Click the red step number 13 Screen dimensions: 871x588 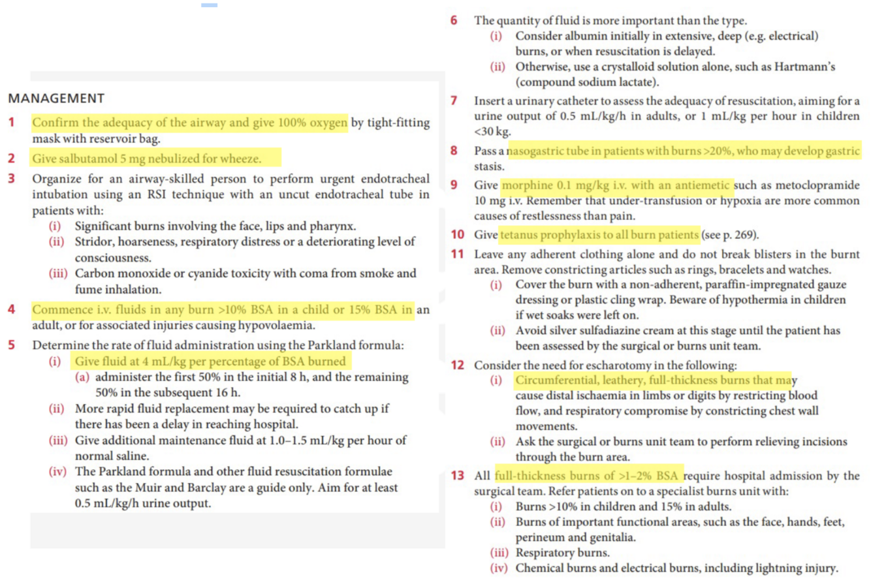pos(457,476)
